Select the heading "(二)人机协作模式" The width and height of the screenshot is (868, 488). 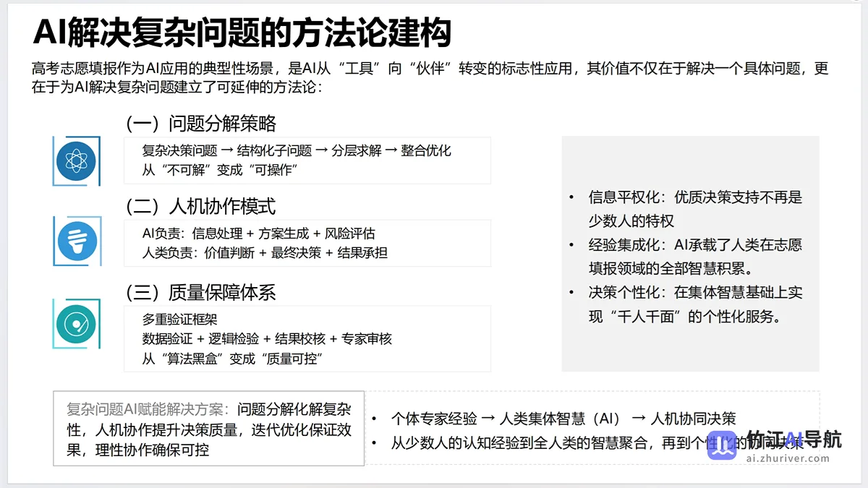point(200,207)
